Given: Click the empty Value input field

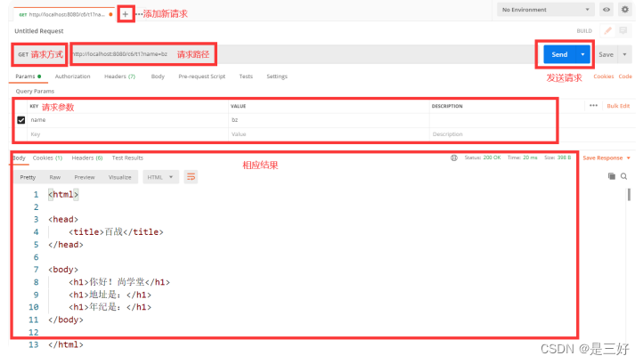Looking at the screenshot, I should click(329, 134).
